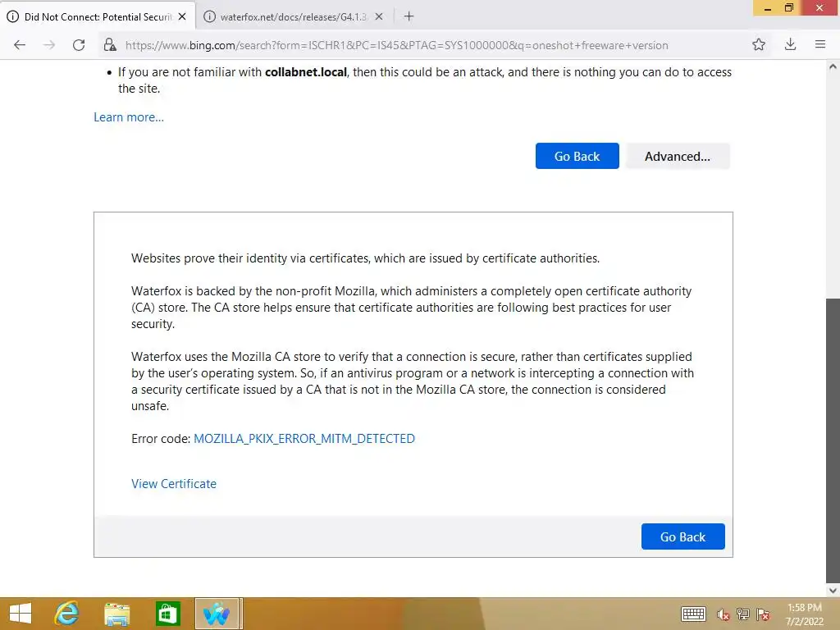Click the bold text collabnet.local
The width and height of the screenshot is (840, 630).
(306, 72)
